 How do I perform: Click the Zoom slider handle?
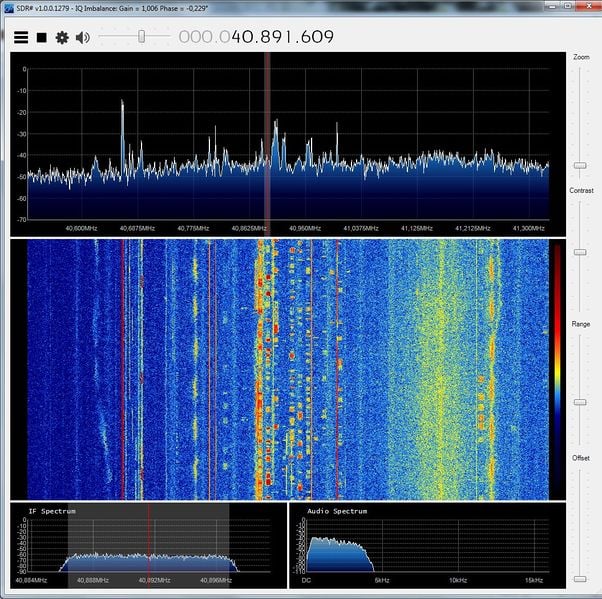[x=580, y=165]
